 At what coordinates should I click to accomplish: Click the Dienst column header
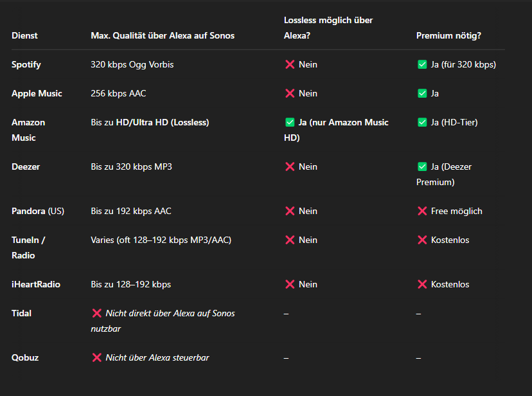(24, 35)
